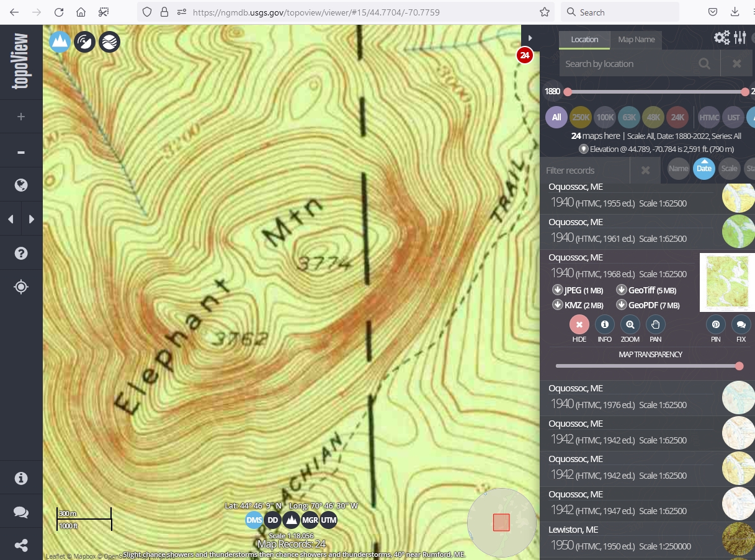Sort records by Date
The height and width of the screenshot is (560, 755).
[x=704, y=169]
